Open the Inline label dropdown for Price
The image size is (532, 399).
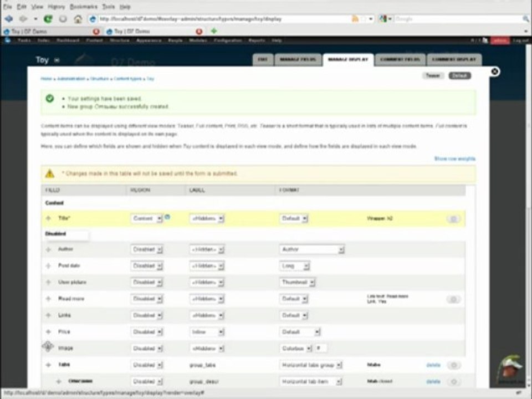[x=207, y=332]
